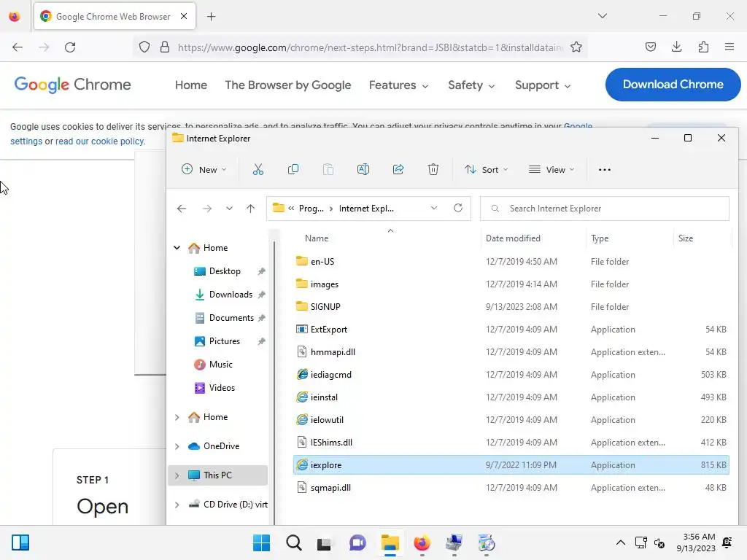Expand the address bar history dropdown
This screenshot has width=747, height=560.
point(433,208)
